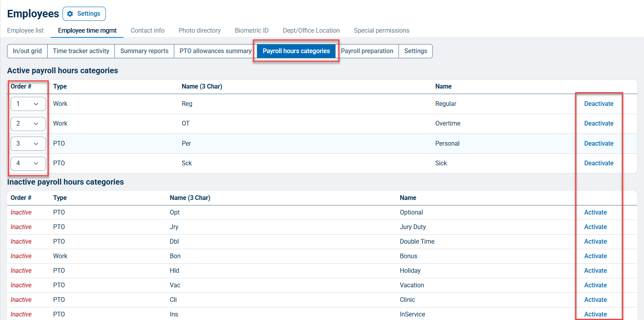
Task: Expand order dropdown for Overtime category
Action: [x=28, y=124]
